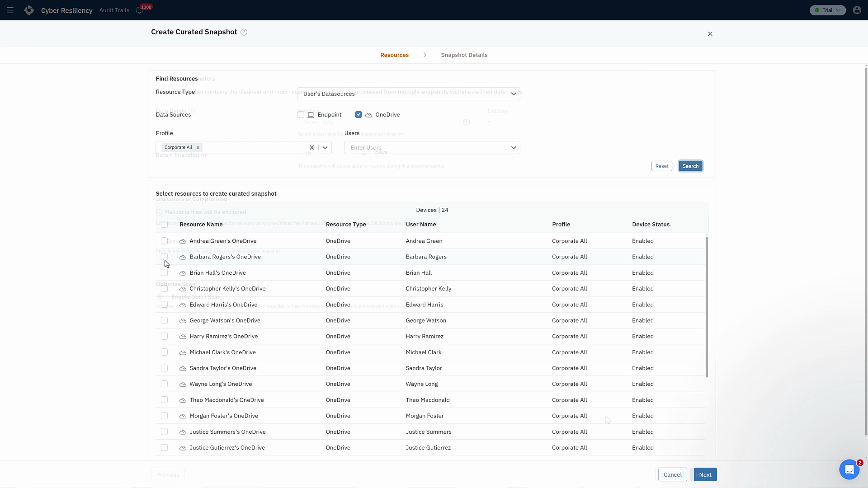This screenshot has height=488, width=868.
Task: Open the user account profile icon
Action: [x=857, y=10]
